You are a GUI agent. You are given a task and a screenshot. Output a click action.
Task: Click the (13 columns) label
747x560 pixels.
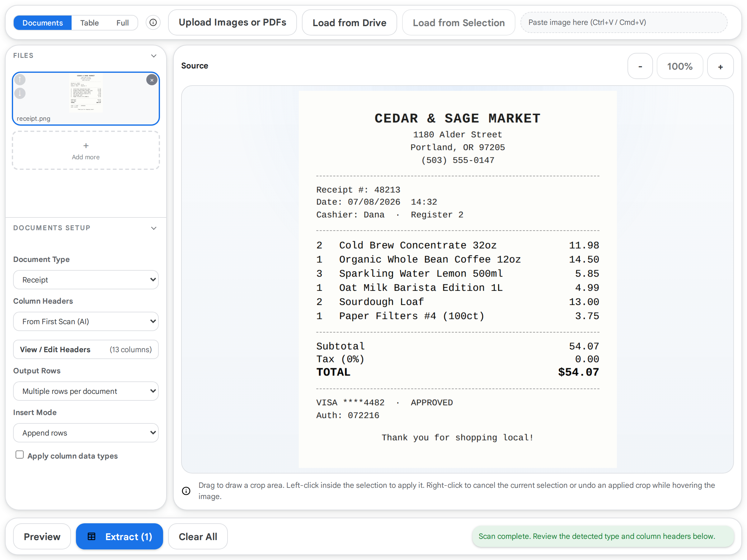[131, 349]
